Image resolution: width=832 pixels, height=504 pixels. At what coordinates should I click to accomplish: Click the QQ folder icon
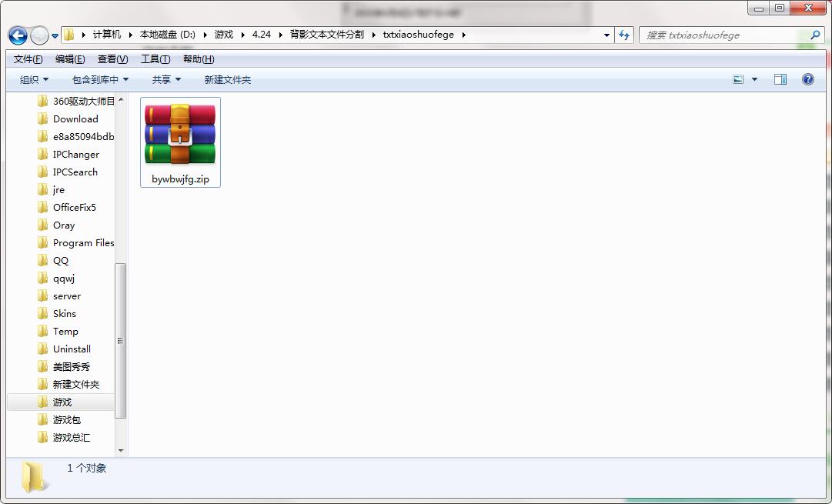43,261
